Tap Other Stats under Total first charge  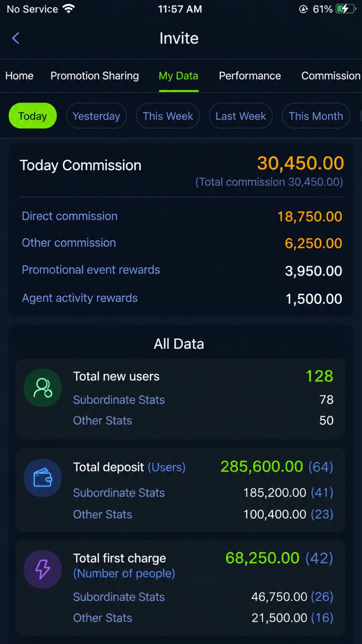(x=103, y=618)
